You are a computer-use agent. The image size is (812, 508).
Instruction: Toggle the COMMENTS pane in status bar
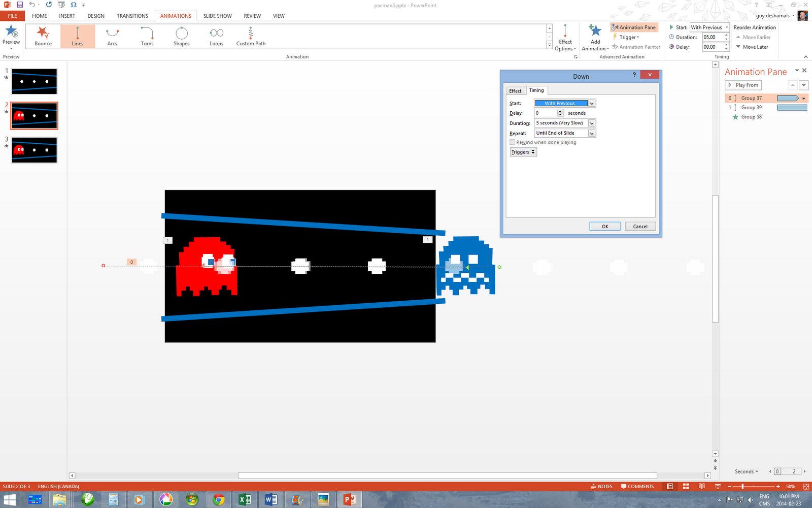637,486
